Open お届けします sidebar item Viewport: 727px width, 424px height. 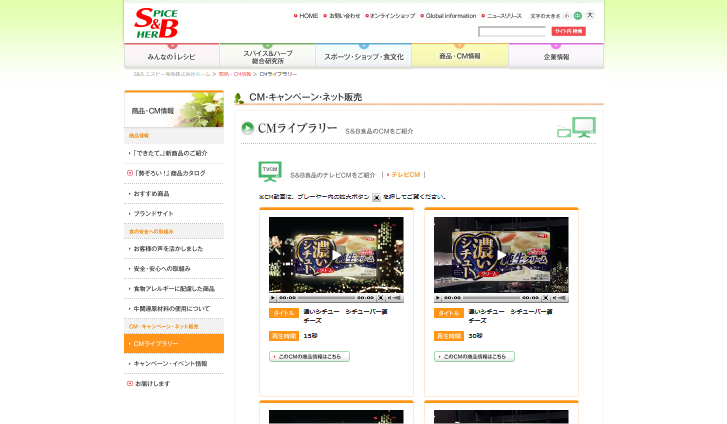tap(174, 384)
